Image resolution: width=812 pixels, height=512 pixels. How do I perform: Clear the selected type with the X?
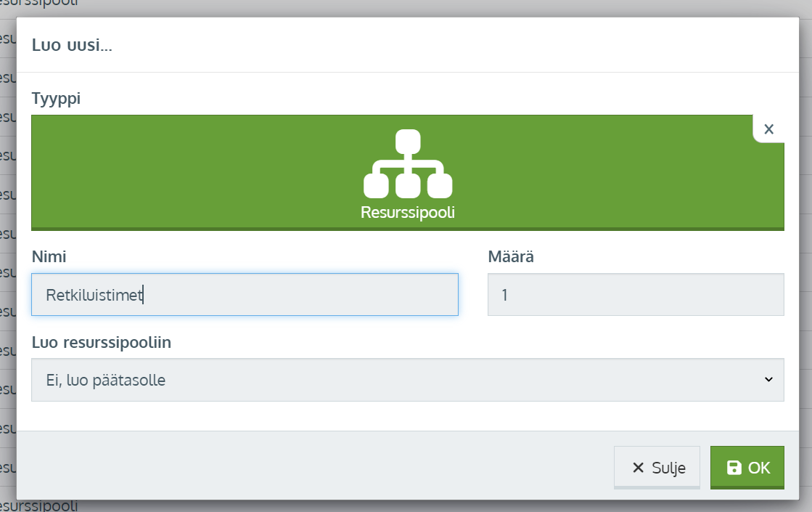point(768,129)
